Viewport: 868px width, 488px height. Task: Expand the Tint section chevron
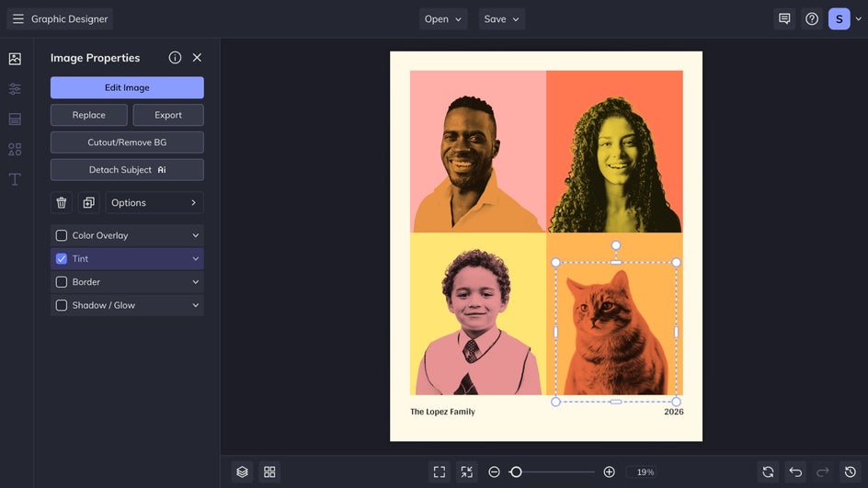[196, 259]
